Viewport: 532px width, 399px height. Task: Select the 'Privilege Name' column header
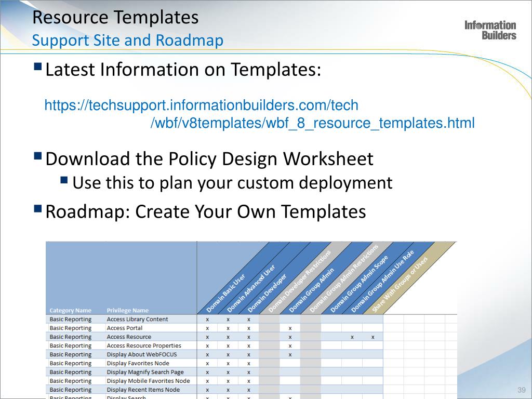coord(128,311)
